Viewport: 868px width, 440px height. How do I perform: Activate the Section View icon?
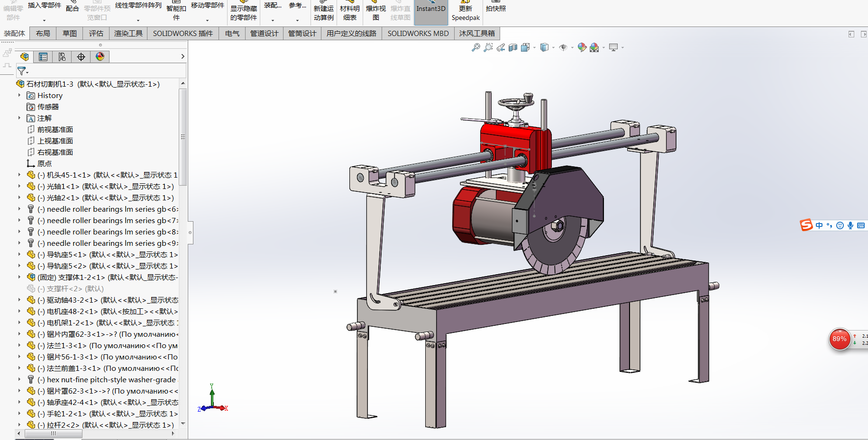(513, 47)
